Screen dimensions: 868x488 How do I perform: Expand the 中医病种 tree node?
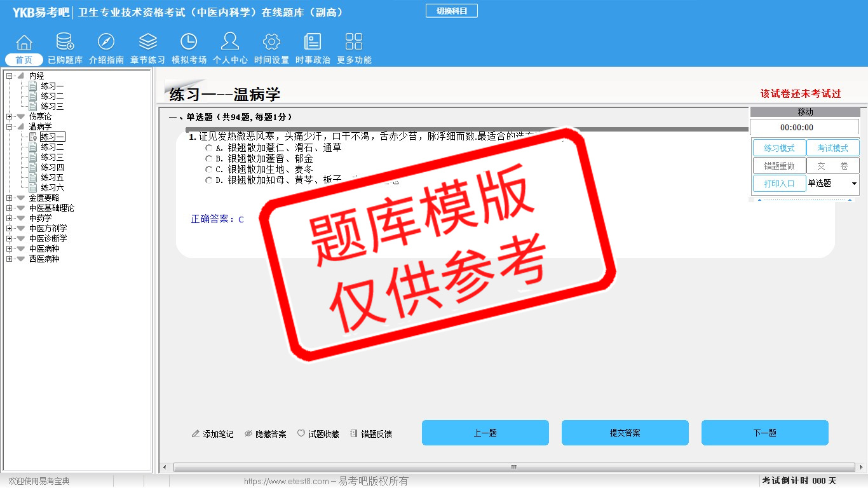point(10,249)
